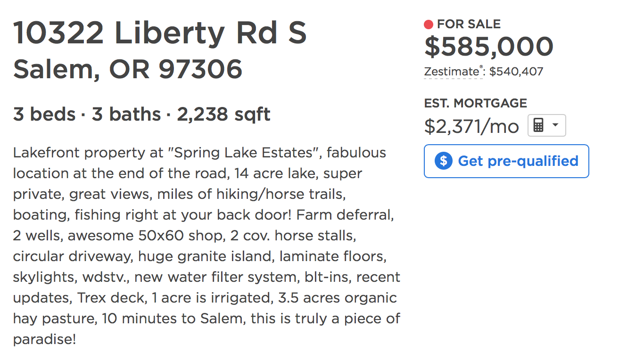Click the red For Sale status dot

pos(429,25)
